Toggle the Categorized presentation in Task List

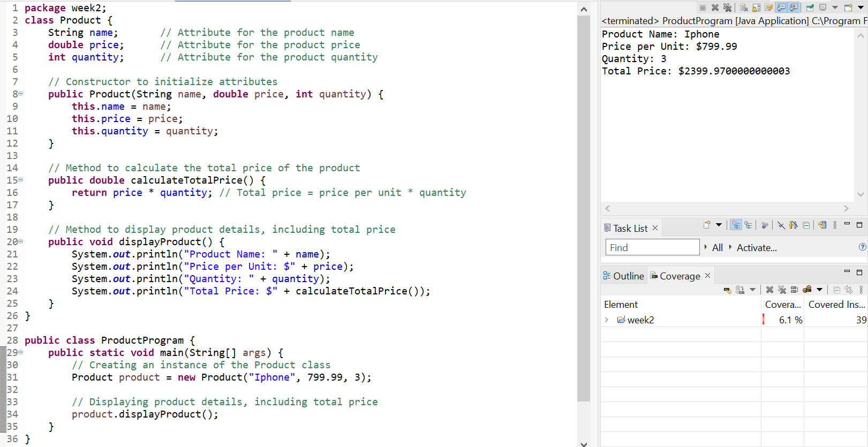736,225
